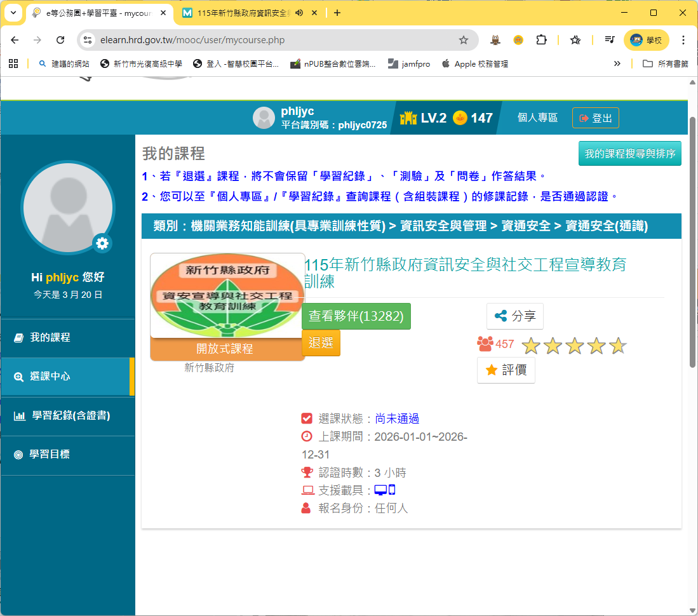The width and height of the screenshot is (698, 616).
Task: Expand the tab search dropdown arrow
Action: (13, 13)
